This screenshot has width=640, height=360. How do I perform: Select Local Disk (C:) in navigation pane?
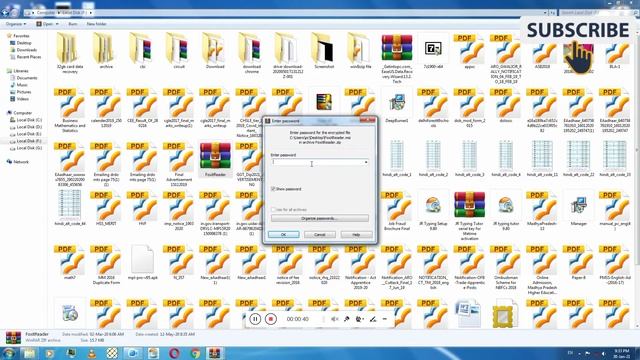pos(29,120)
